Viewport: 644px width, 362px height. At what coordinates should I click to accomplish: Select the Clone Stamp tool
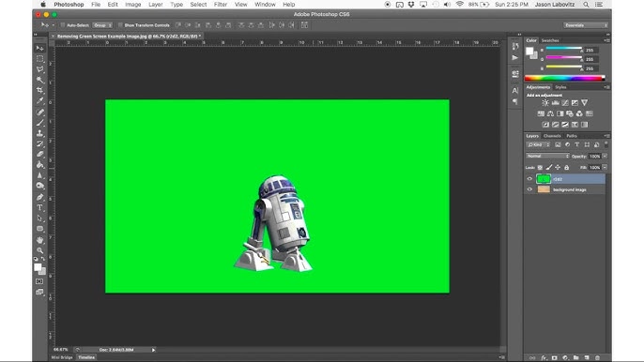pyautogui.click(x=39, y=133)
